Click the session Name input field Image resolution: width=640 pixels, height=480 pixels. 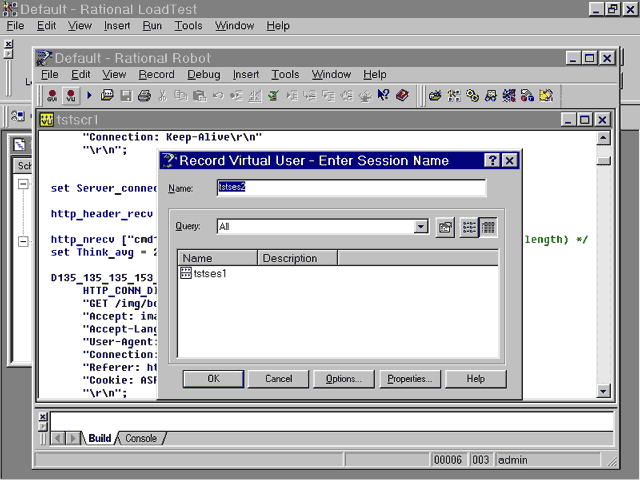coord(351,188)
